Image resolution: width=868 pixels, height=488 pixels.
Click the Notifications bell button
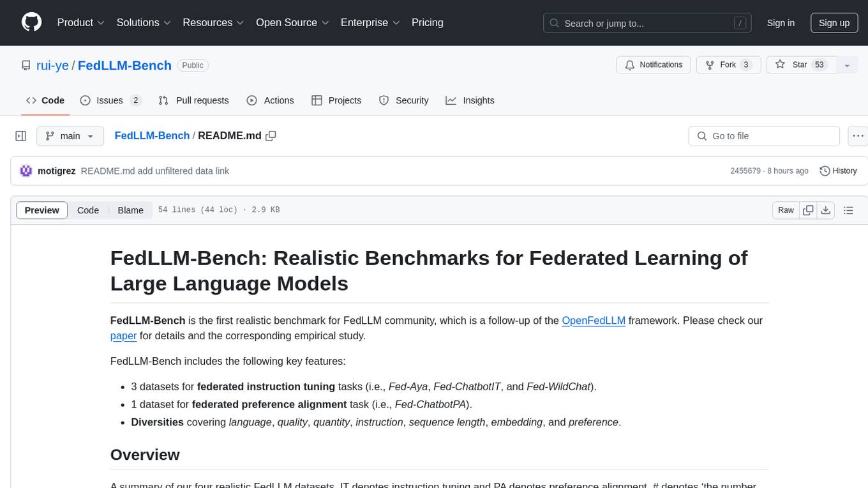coord(654,65)
